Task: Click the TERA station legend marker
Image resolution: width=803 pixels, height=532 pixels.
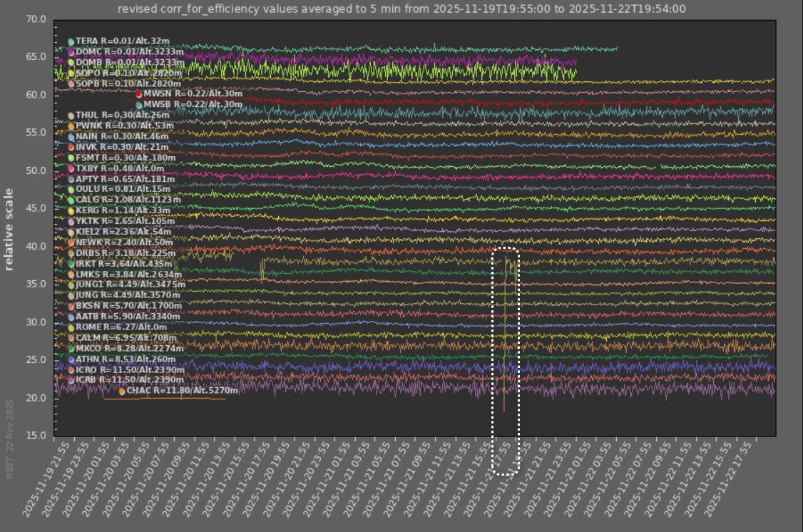Action: (x=71, y=42)
